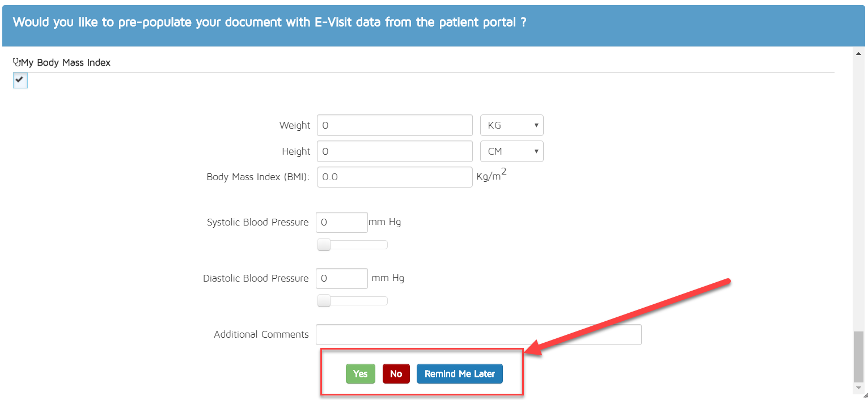Click the scrollbar down arrow
Image resolution: width=868 pixels, height=400 pixels.
point(858,388)
